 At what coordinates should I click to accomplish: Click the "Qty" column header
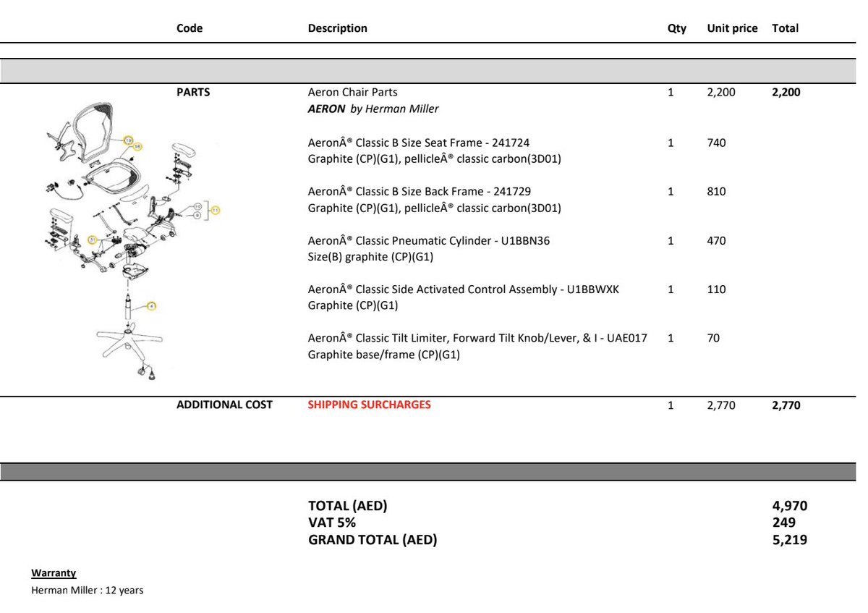click(x=677, y=29)
